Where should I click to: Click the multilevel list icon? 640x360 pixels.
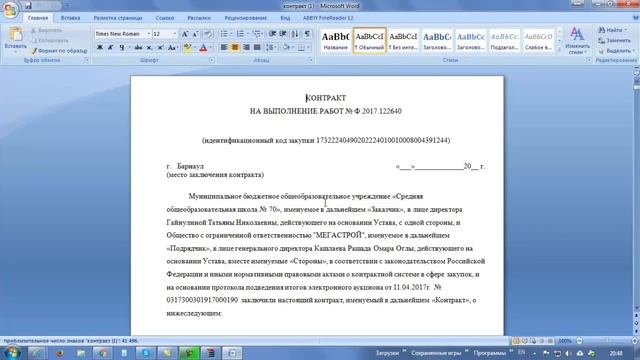pyautogui.click(x=256, y=34)
